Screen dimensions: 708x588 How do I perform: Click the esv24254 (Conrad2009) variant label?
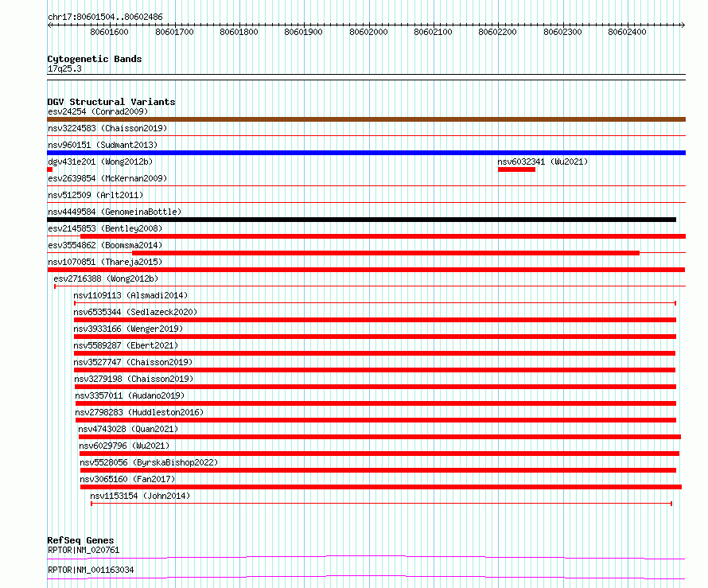point(98,111)
